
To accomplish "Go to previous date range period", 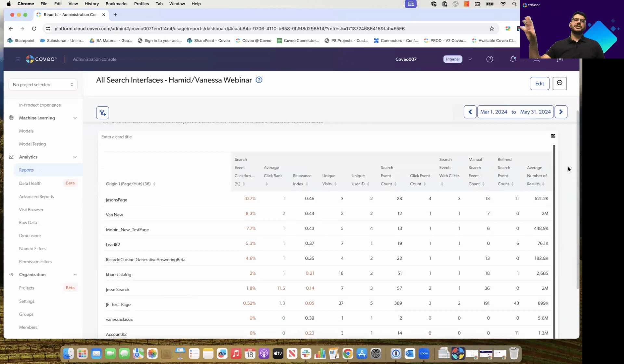I will (470, 112).
